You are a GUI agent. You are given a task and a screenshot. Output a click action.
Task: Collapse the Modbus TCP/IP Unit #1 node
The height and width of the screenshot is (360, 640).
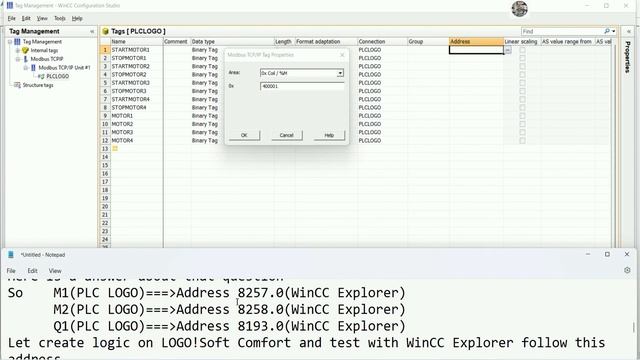(x=26, y=67)
